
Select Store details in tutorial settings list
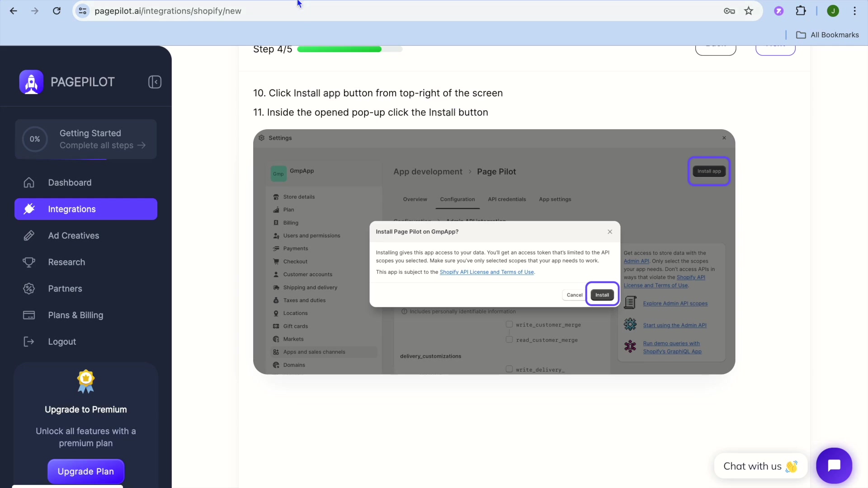point(298,197)
